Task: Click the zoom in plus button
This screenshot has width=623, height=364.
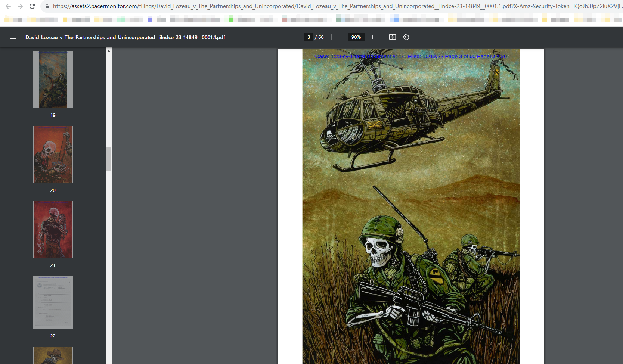Action: click(x=373, y=37)
